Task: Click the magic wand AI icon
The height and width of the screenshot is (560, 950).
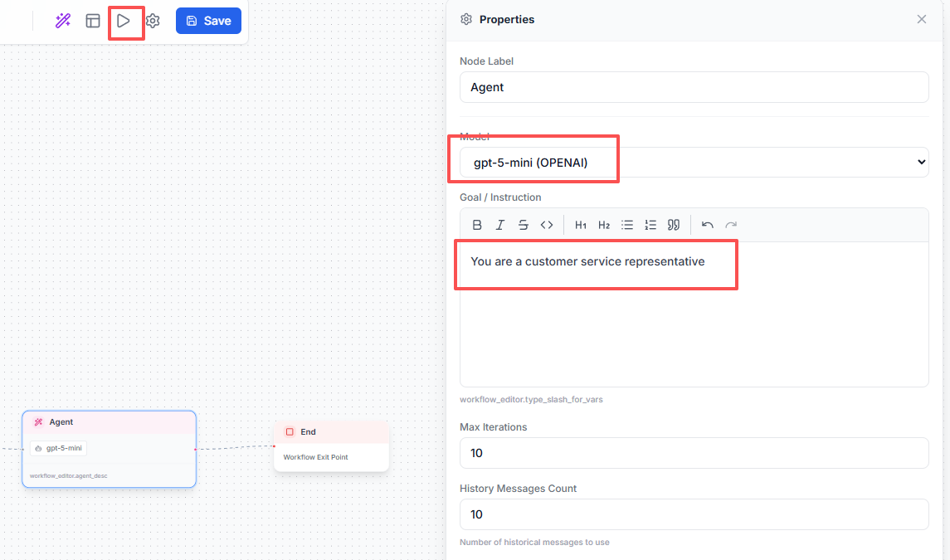Action: tap(63, 21)
